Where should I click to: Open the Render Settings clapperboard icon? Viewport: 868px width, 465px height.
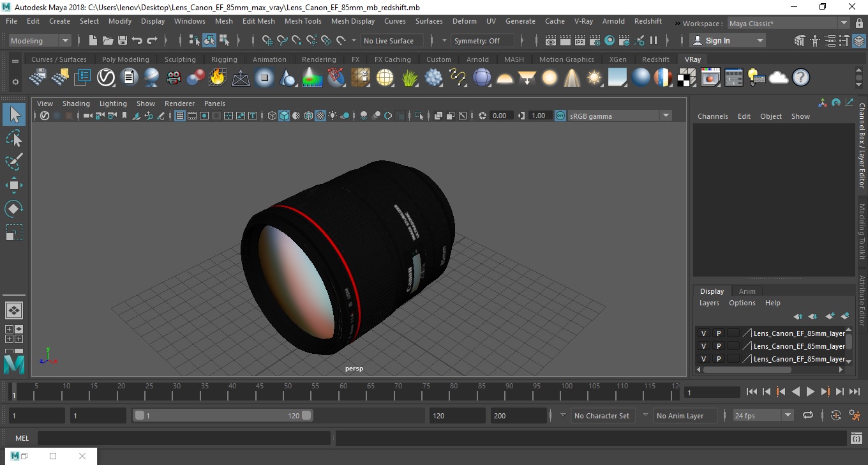click(x=595, y=40)
